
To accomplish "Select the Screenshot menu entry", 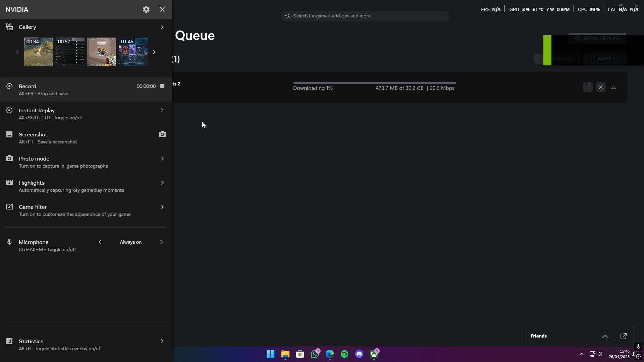I will click(86, 138).
